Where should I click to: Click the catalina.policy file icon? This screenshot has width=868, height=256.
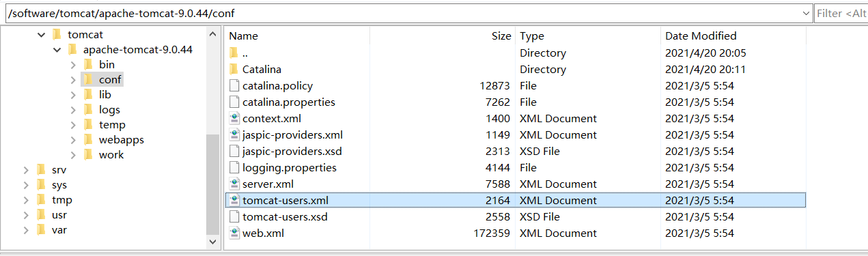coord(234,86)
